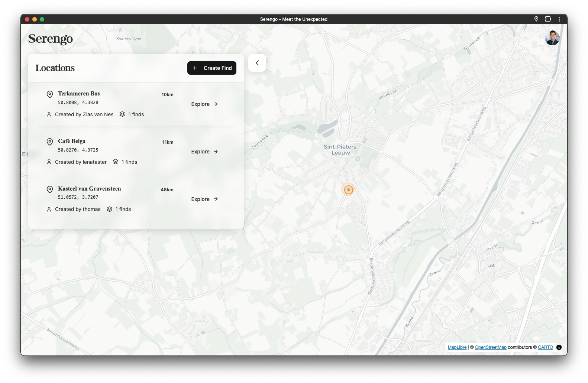Screen dimensions: 588x383
Task: Click the finds layers icon for Terkameren Bos
Action: click(122, 114)
